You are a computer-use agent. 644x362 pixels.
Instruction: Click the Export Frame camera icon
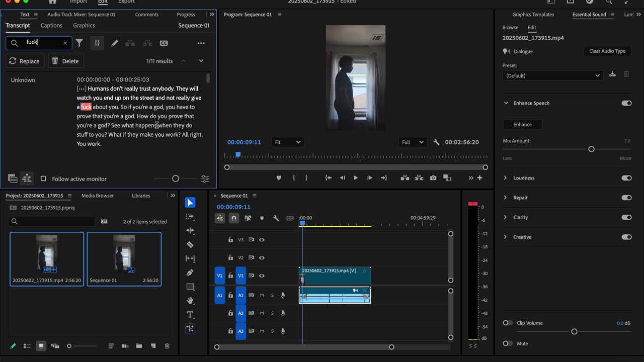(x=433, y=178)
